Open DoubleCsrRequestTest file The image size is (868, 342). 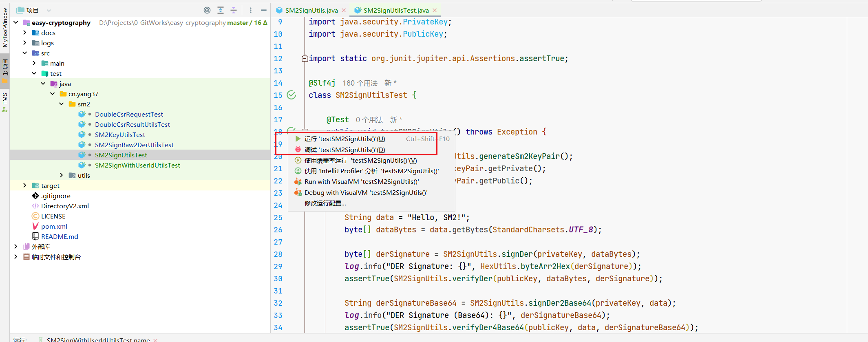click(x=129, y=114)
